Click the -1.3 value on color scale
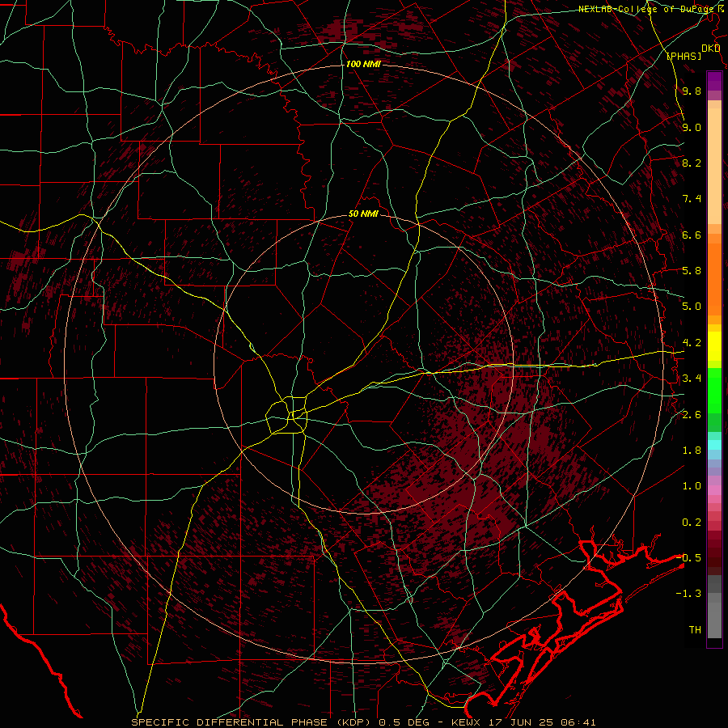This screenshot has height=728, width=728. tap(689, 594)
